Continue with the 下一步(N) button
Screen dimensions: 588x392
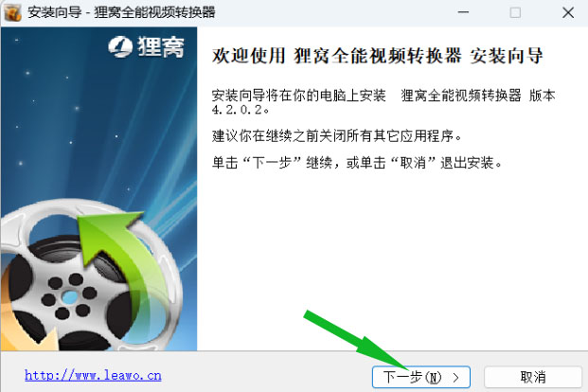(x=421, y=377)
